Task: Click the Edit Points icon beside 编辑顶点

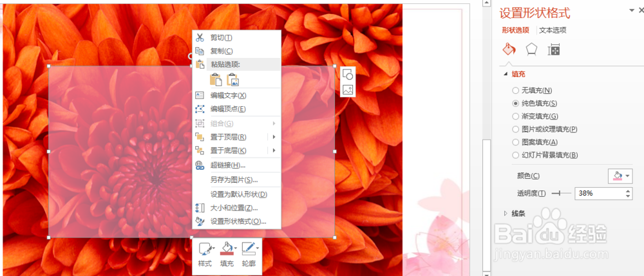Action: coord(200,109)
